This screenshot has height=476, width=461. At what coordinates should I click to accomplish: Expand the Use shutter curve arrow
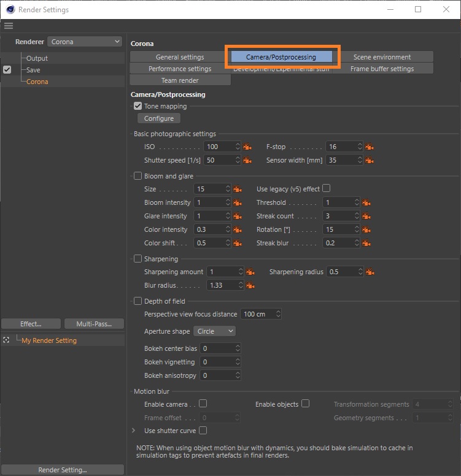[133, 431]
